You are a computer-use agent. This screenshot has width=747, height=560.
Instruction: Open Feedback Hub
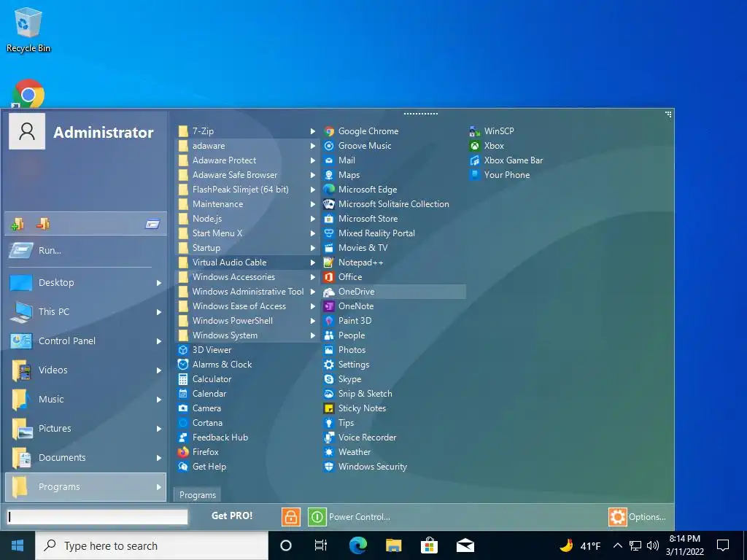point(212,437)
